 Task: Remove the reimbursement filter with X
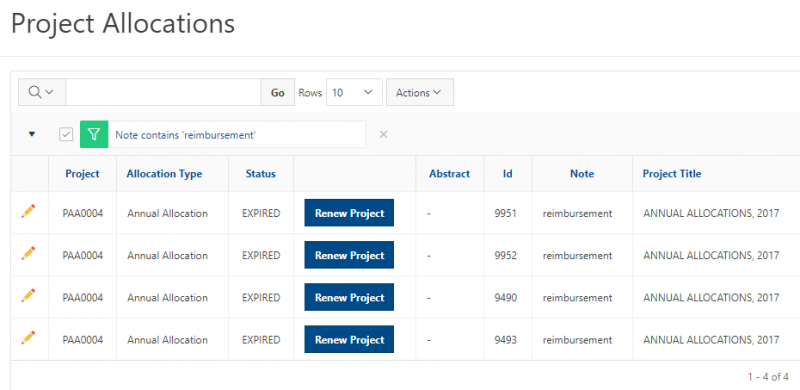click(x=384, y=134)
